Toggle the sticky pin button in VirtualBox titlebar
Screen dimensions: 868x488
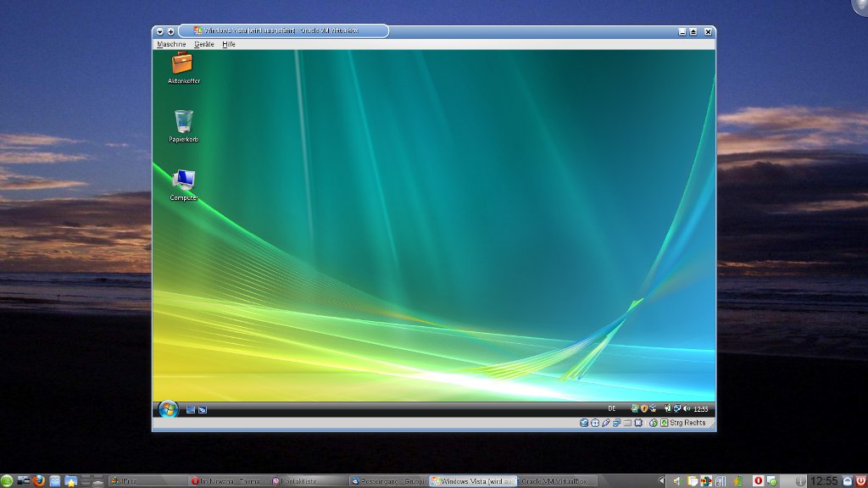170,31
